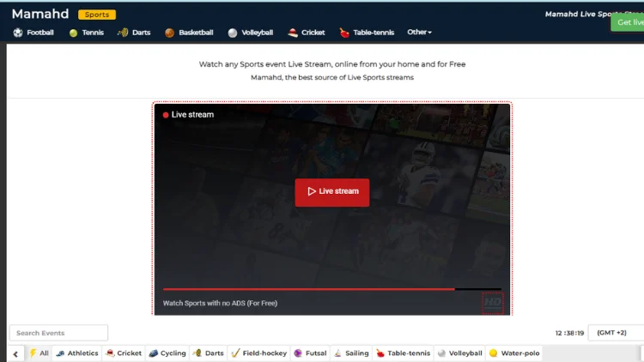Open Darts in the top navigation menu

click(134, 33)
